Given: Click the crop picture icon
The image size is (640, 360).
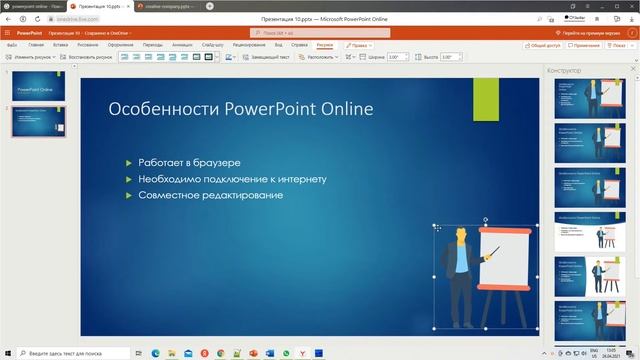Looking at the screenshot, I should 348,57.
